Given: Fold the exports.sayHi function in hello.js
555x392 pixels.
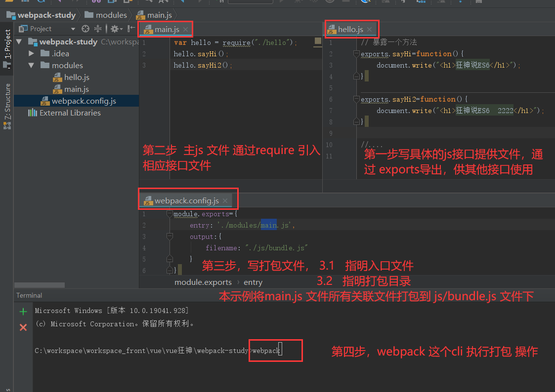Looking at the screenshot, I should tap(356, 54).
